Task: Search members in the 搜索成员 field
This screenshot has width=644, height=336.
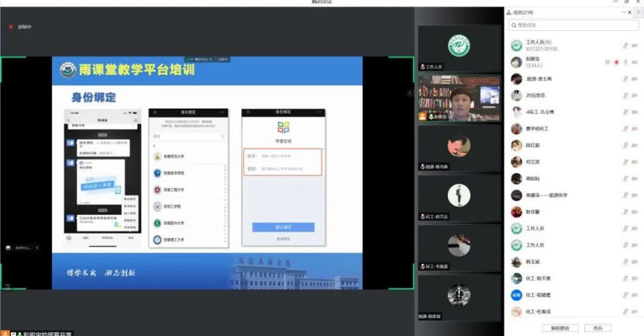Action: 573,25
